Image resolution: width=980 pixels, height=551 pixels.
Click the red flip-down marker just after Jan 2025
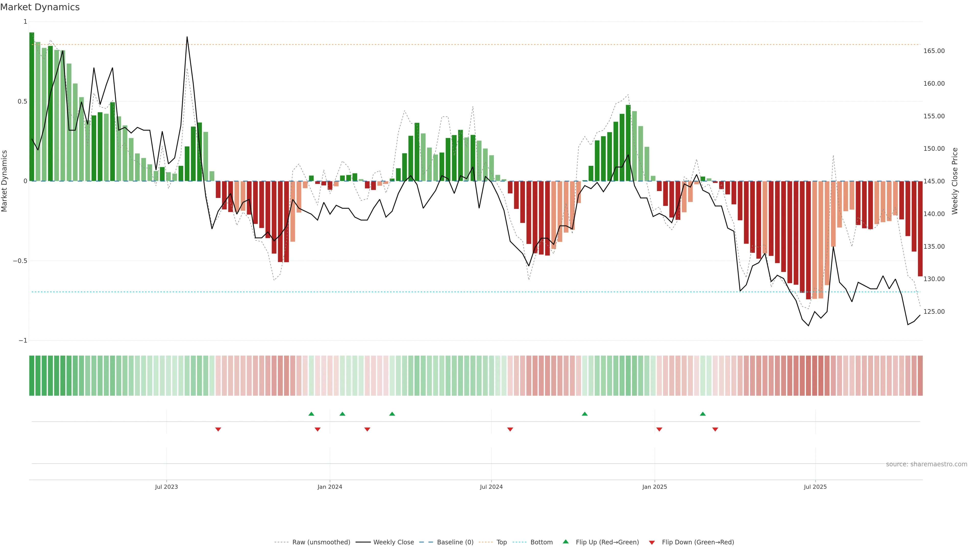[x=659, y=429]
